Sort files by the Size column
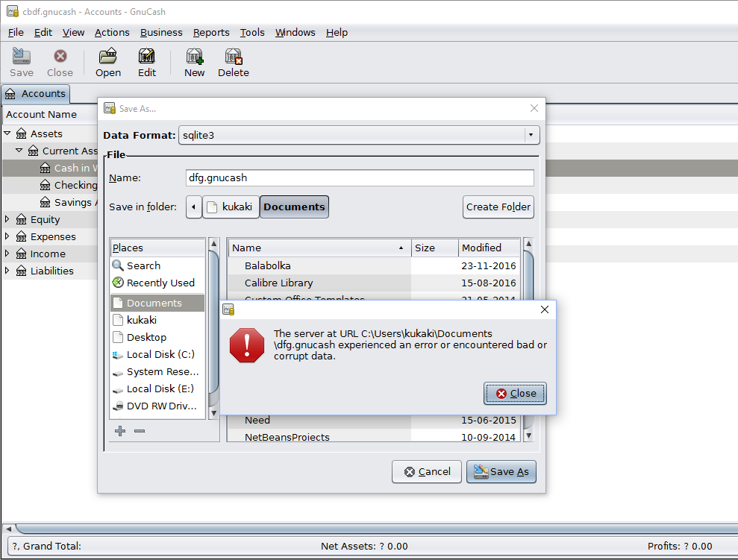The width and height of the screenshot is (738, 560). (435, 248)
